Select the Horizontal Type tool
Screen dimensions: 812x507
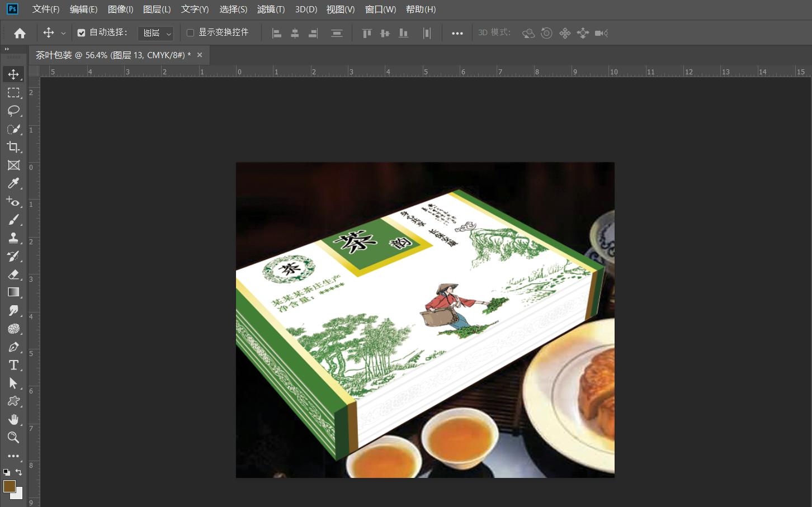click(x=14, y=365)
